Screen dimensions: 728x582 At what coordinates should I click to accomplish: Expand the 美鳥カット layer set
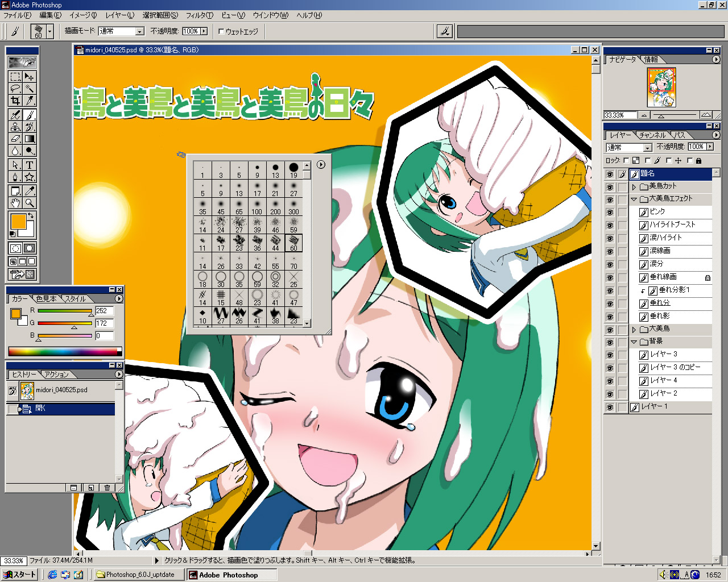[634, 187]
